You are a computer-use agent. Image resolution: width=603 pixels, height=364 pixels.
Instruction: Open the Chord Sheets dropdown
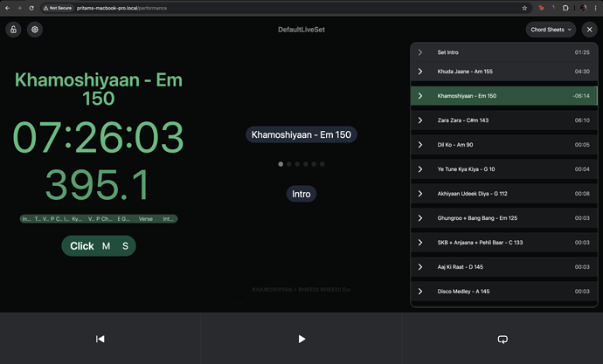click(551, 30)
